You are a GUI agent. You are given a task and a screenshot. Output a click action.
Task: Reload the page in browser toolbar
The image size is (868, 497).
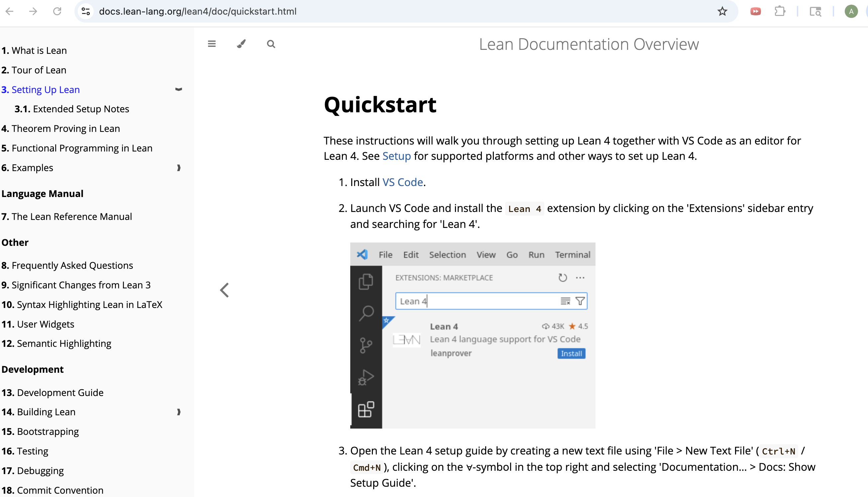point(57,12)
